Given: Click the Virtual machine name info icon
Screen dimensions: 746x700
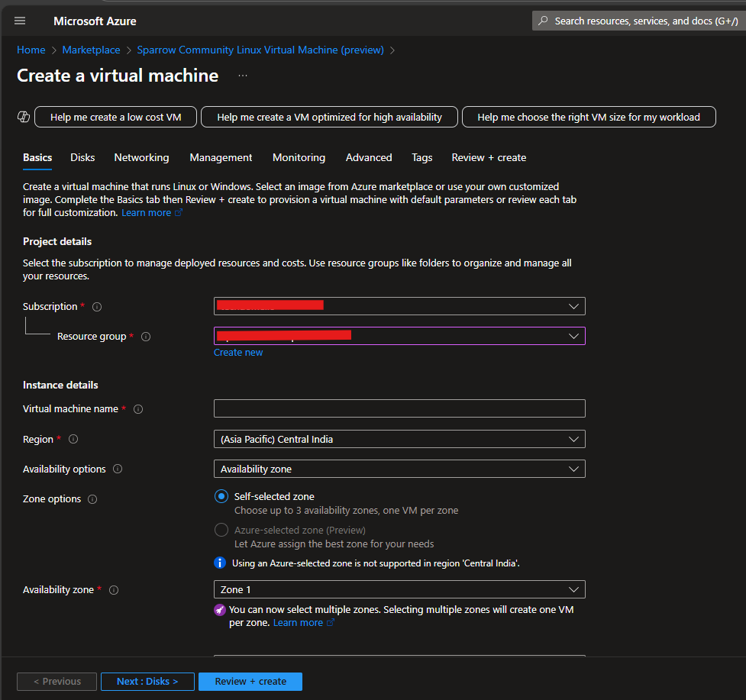Looking at the screenshot, I should pos(137,409).
